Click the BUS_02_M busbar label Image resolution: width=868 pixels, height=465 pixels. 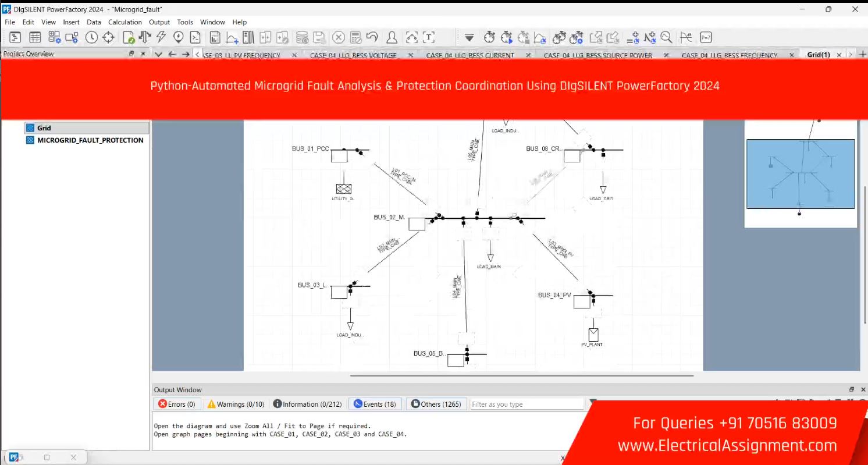[x=389, y=217]
